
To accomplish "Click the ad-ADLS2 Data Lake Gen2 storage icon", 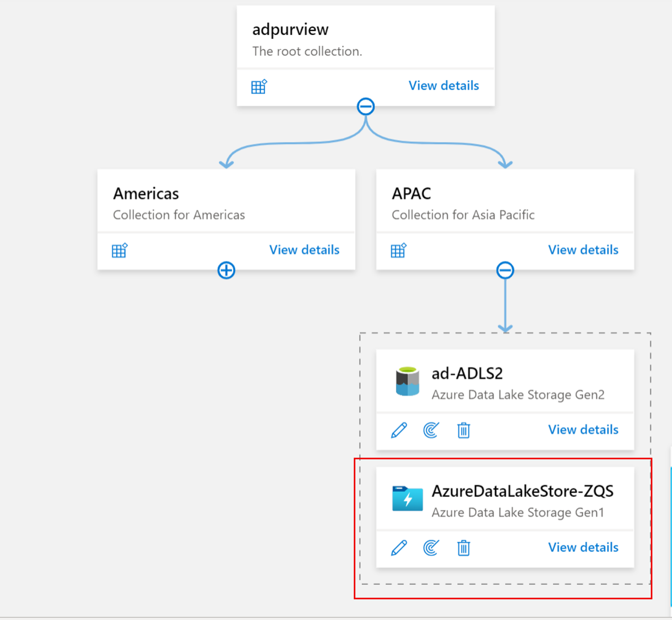I will (x=407, y=381).
